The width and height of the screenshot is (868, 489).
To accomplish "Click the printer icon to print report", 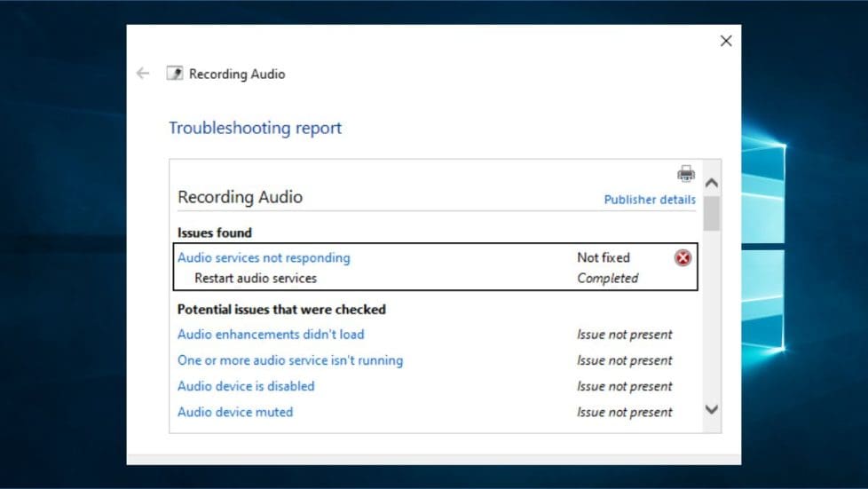I will (686, 173).
